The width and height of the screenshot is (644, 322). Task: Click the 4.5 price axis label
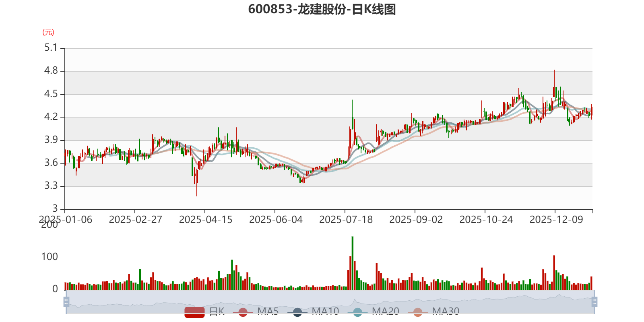[51, 94]
